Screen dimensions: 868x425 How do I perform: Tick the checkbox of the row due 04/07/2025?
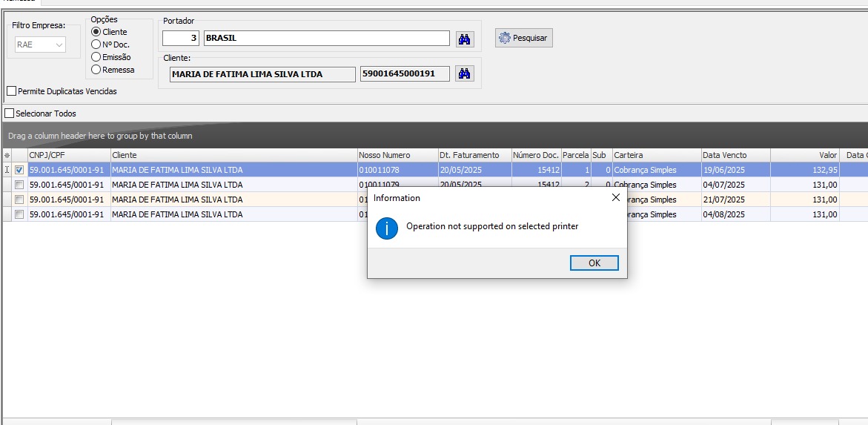[x=19, y=185]
